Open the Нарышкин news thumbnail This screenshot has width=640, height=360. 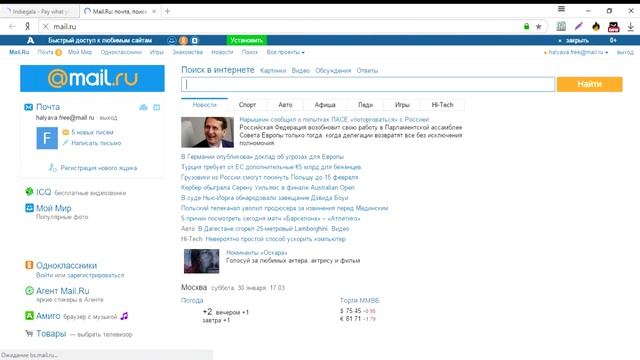(x=207, y=132)
